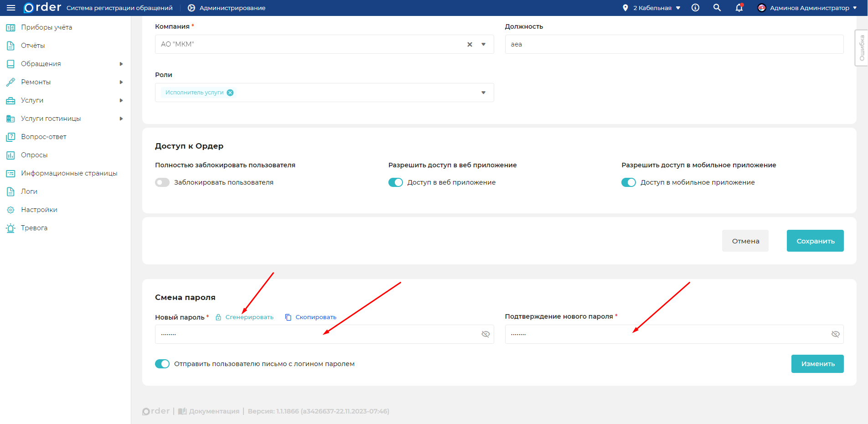Expand the Роли dropdown list
Viewport: 868px width, 424px height.
pos(483,93)
